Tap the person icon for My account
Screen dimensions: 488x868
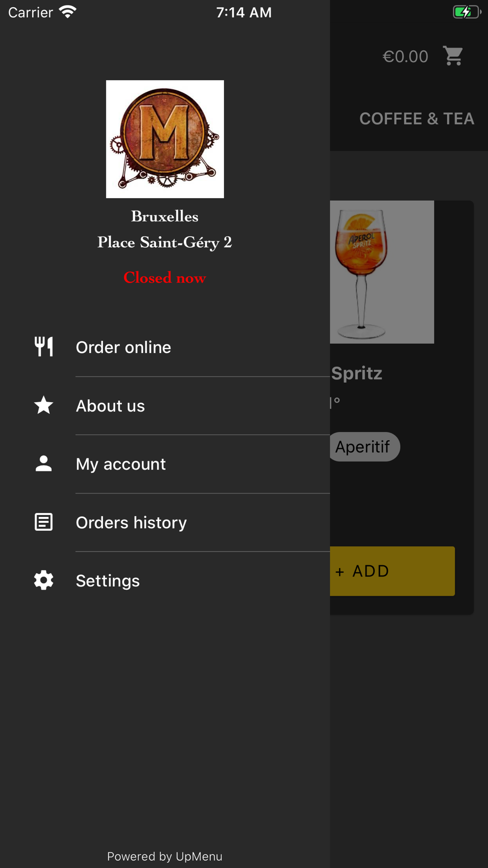pyautogui.click(x=43, y=463)
